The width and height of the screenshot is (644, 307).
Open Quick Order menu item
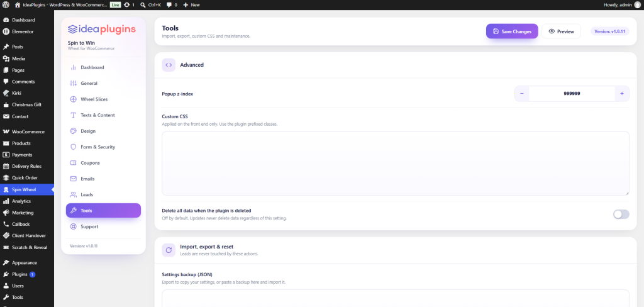tap(26, 177)
